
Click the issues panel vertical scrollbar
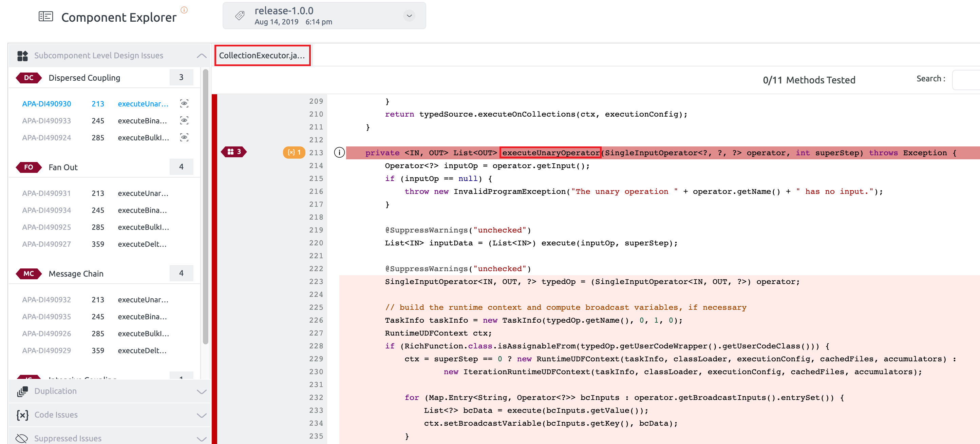205,207
